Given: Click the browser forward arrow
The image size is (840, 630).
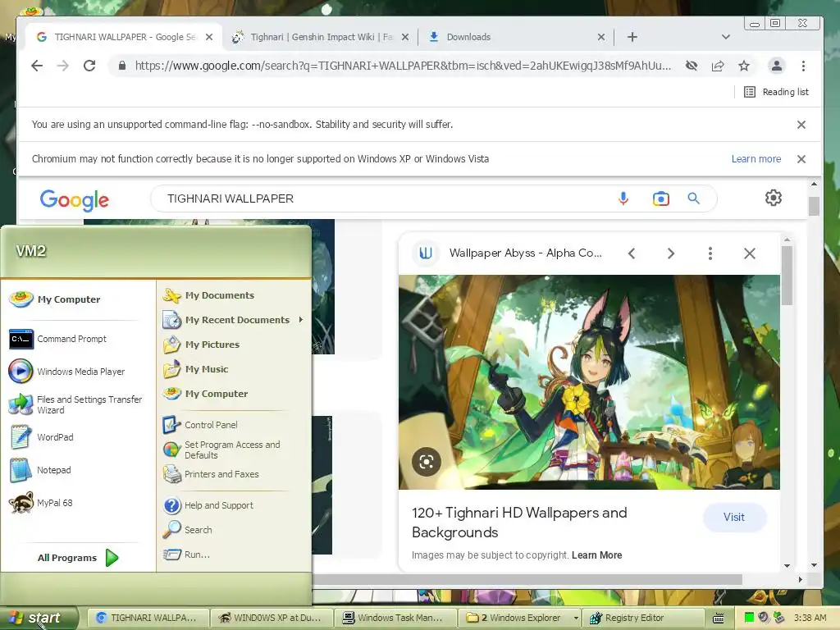Looking at the screenshot, I should 62,66.
